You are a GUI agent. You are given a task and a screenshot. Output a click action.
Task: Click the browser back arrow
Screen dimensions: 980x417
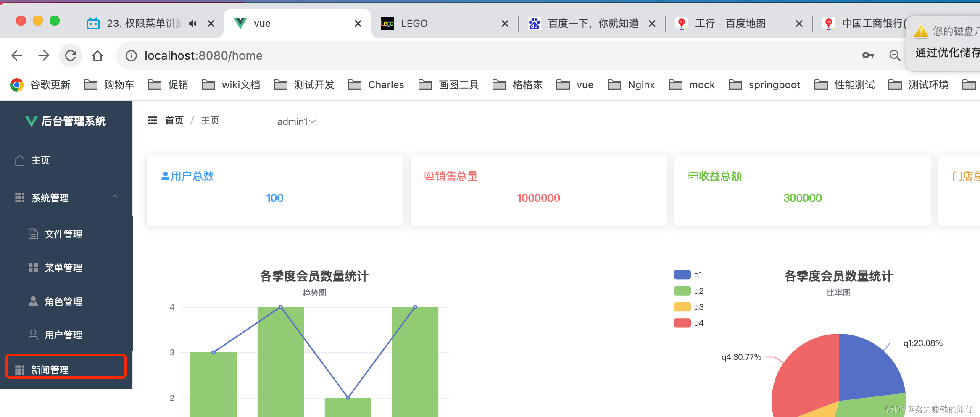[x=17, y=55]
